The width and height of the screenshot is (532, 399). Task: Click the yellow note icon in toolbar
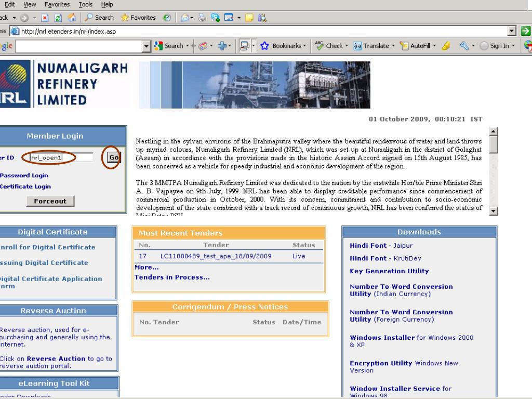click(x=249, y=18)
